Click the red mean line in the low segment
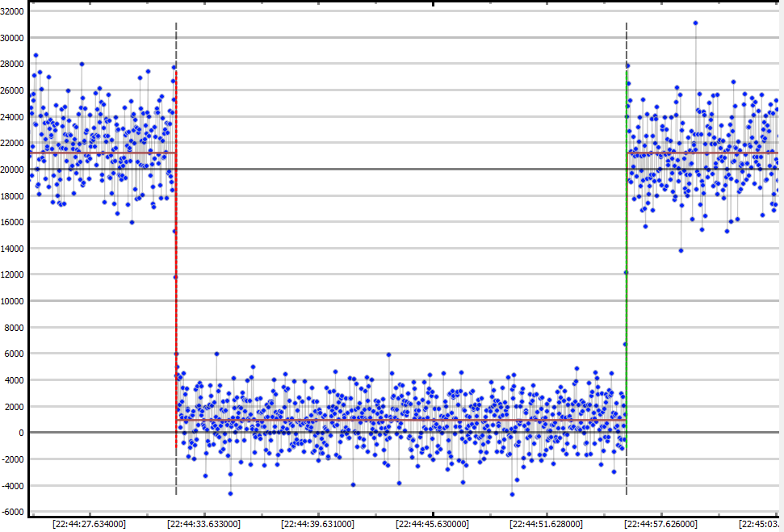The width and height of the screenshot is (784, 532). coord(404,420)
